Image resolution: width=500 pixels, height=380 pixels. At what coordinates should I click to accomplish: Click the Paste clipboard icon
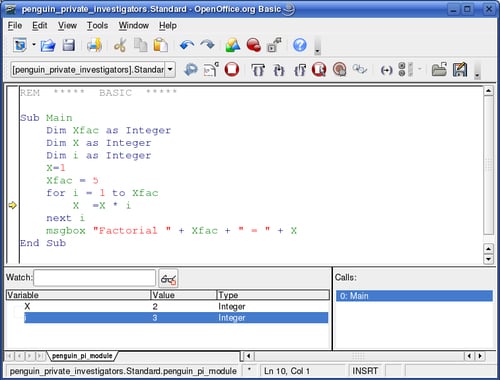[160, 45]
